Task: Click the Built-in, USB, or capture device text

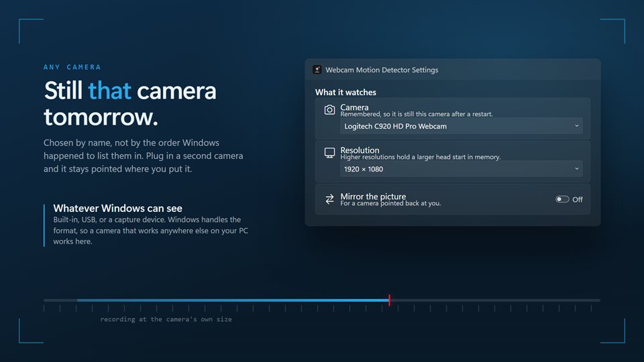Action: tap(151, 231)
